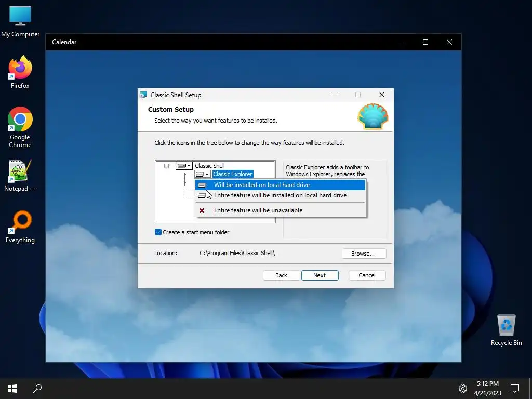Image resolution: width=532 pixels, height=399 pixels.
Task: Cancel the Classic Shell setup
Action: (x=367, y=275)
